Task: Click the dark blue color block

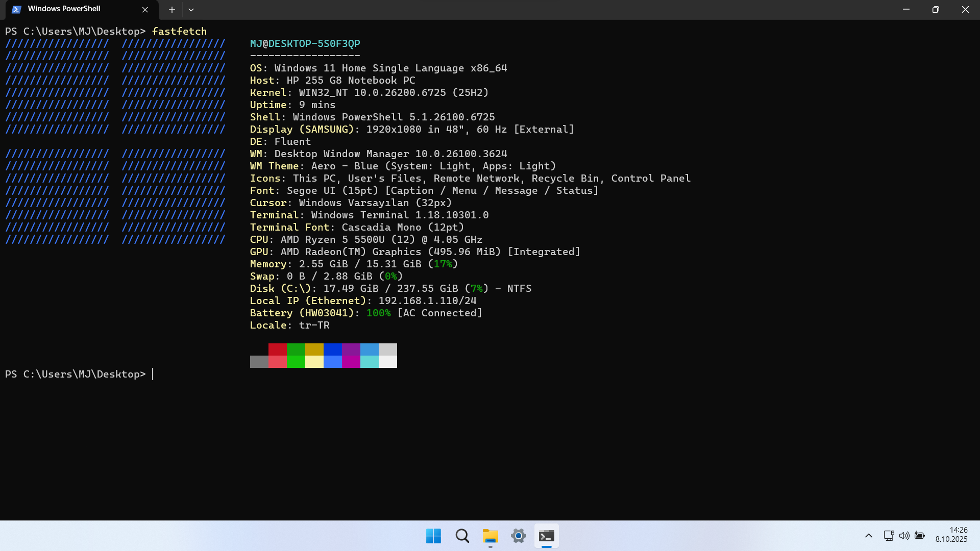Action: point(333,349)
